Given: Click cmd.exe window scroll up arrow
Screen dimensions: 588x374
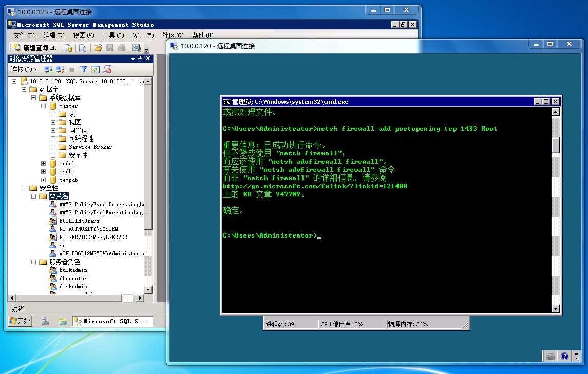Looking at the screenshot, I should pyautogui.click(x=556, y=112).
